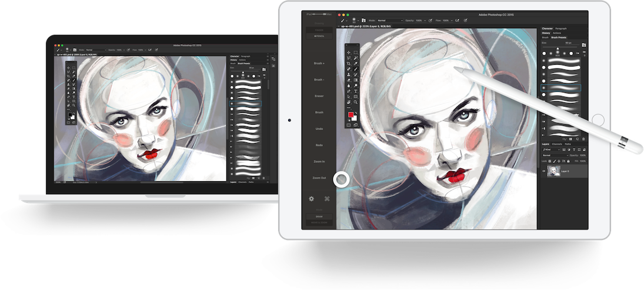Open Kind filter dropdown in iPad Layers
The image size is (644, 290).
(x=551, y=149)
